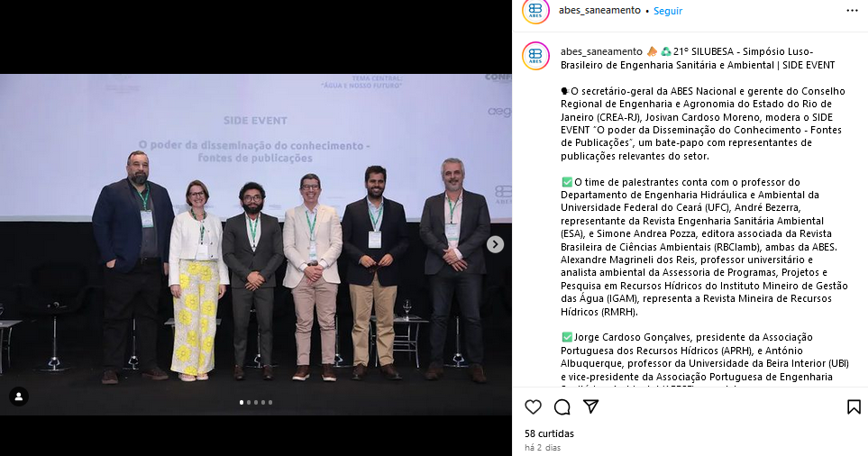Open comments with the speech bubble icon

[562, 406]
